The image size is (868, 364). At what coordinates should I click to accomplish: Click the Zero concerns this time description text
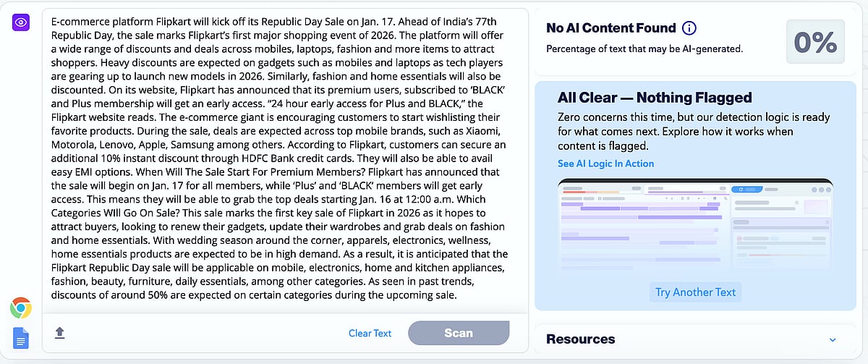pos(693,131)
